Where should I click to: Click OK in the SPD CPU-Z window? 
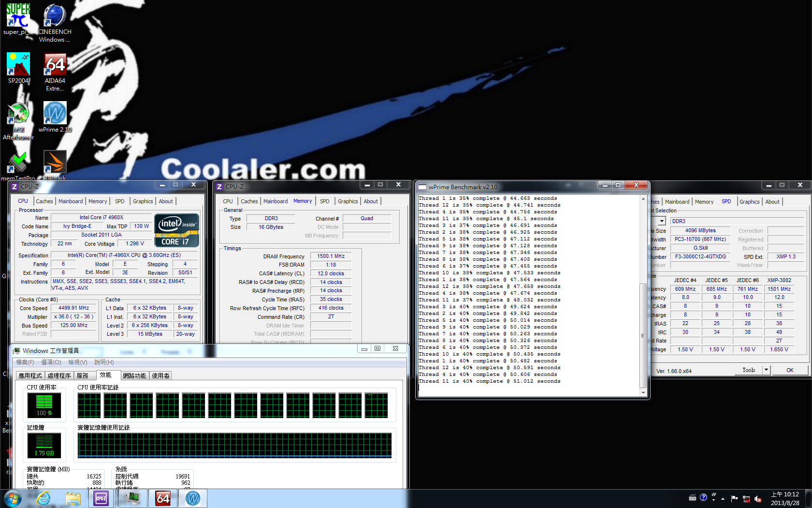790,370
